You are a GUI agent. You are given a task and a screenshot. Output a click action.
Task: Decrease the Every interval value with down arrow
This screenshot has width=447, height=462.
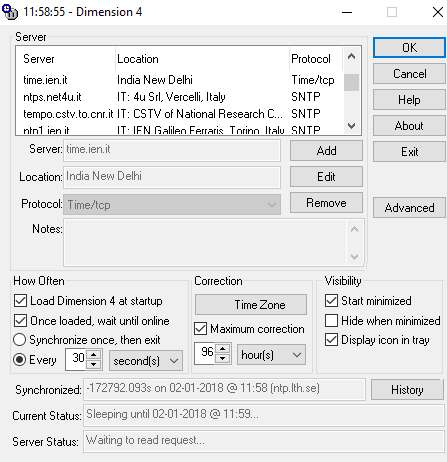[x=94, y=364]
